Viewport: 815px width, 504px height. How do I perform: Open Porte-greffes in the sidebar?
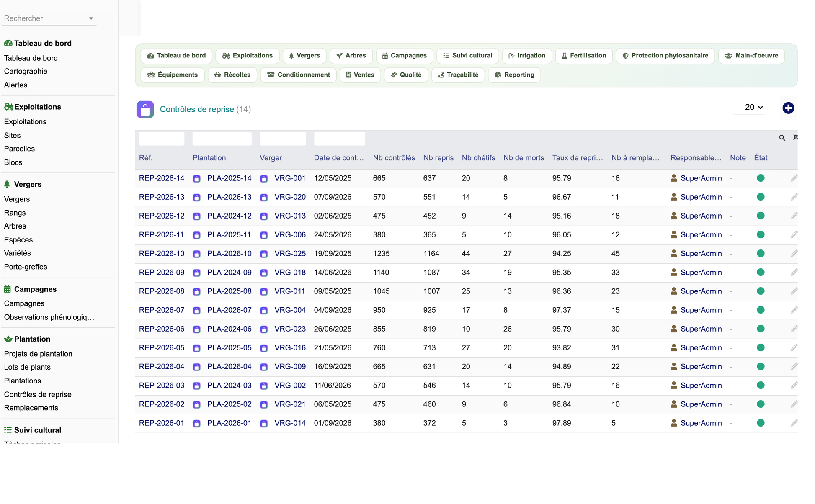click(26, 267)
